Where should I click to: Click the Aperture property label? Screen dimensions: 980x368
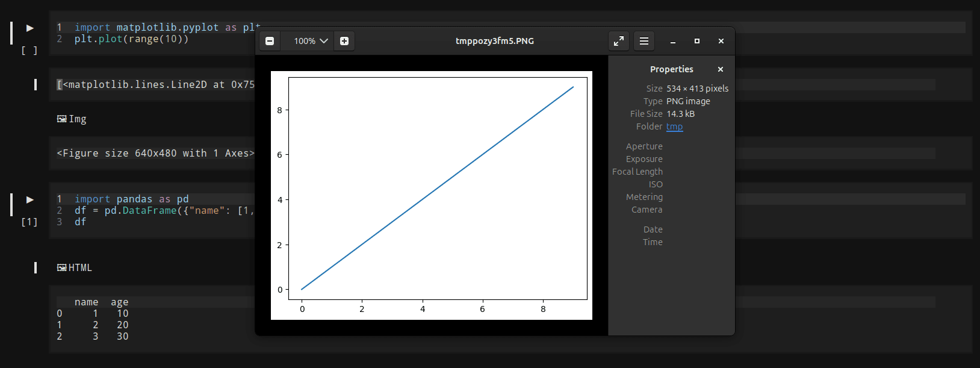coord(644,146)
